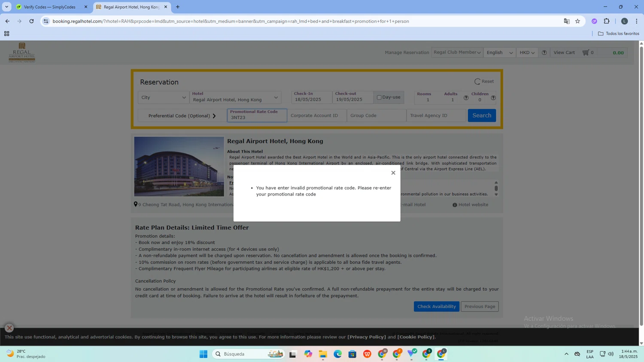Switch to Verify Codes — SimplyCodes tab
644x362 pixels.
(x=49, y=7)
